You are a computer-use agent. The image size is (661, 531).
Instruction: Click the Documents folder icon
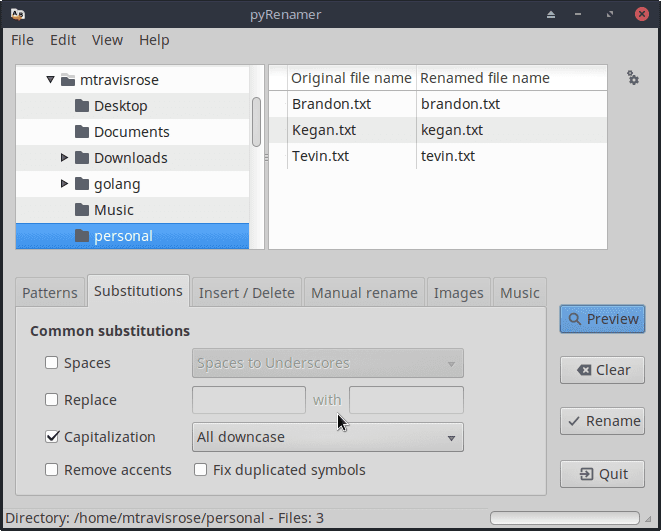82,132
